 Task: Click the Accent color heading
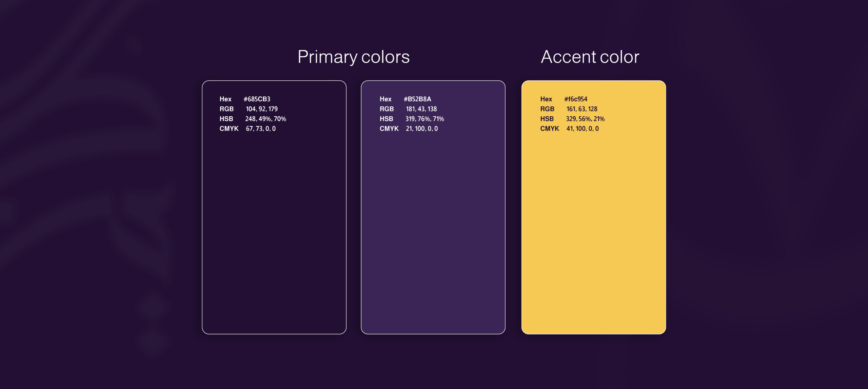coord(590,57)
